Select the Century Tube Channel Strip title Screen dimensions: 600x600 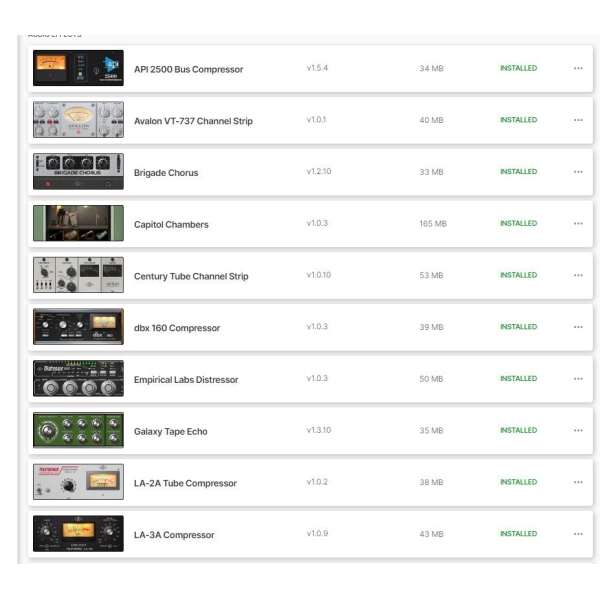(191, 276)
